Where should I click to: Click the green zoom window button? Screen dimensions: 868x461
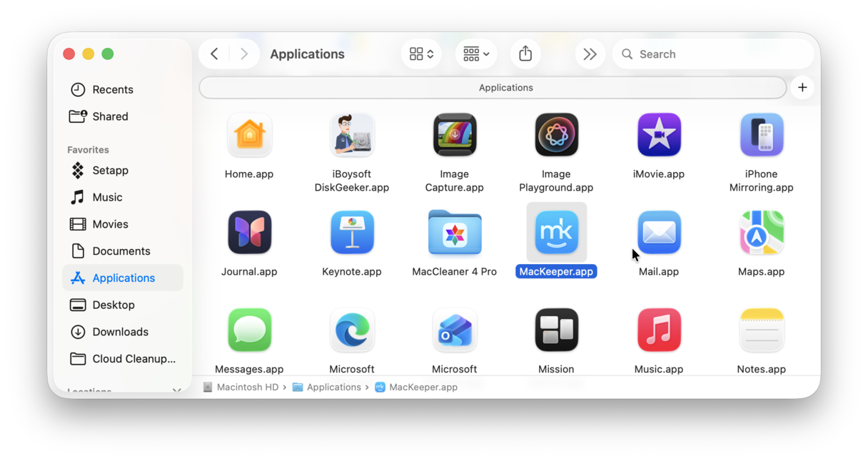click(108, 54)
